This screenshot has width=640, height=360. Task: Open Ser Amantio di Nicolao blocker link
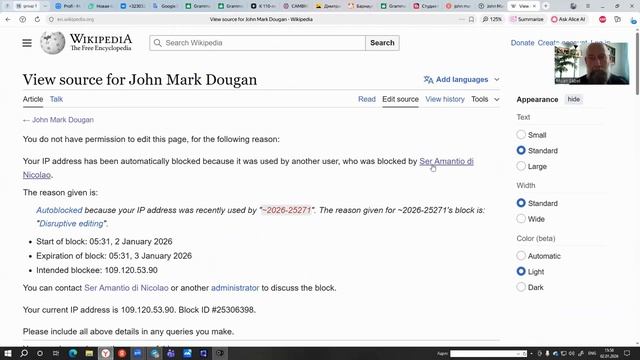[447, 161]
